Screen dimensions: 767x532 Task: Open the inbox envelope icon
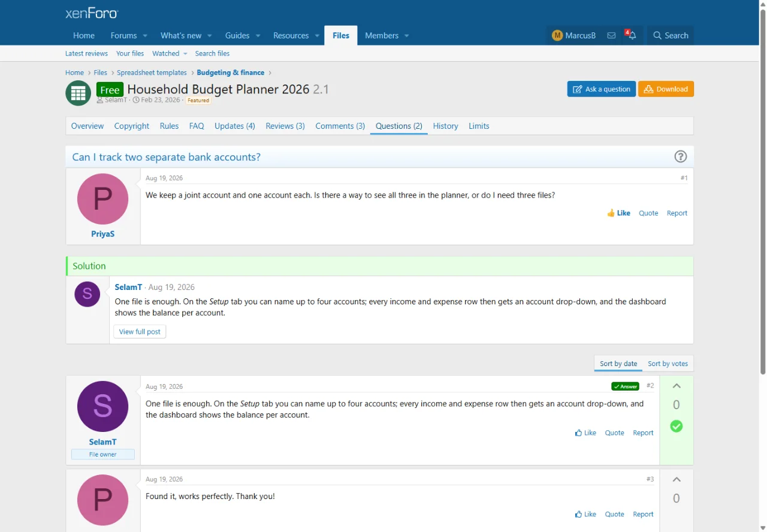pyautogui.click(x=611, y=35)
